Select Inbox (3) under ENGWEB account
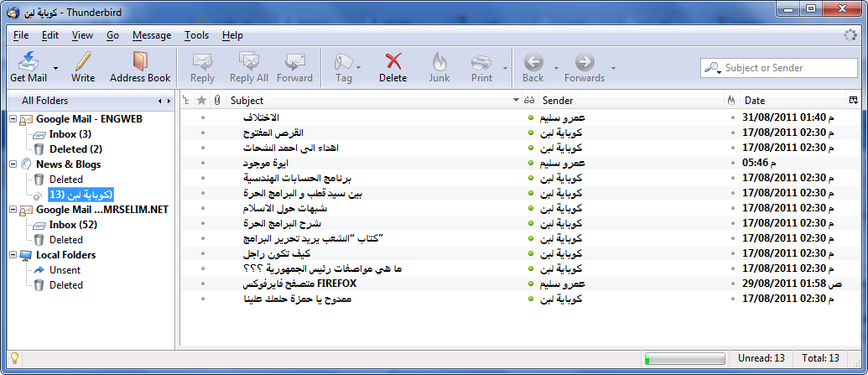Viewport: 868px width, 375px height. click(x=70, y=134)
